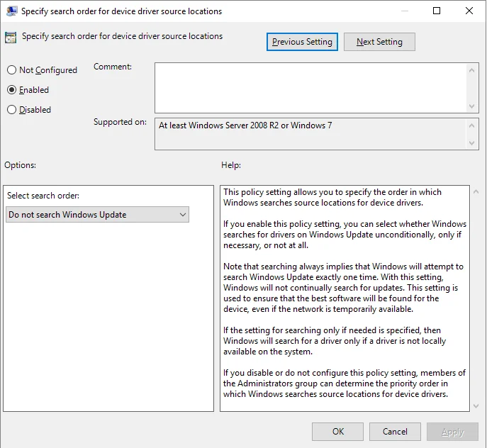487x448 pixels.
Task: Click help paragraph starting 'If you disable or do not'
Action: pyautogui.click(x=344, y=383)
